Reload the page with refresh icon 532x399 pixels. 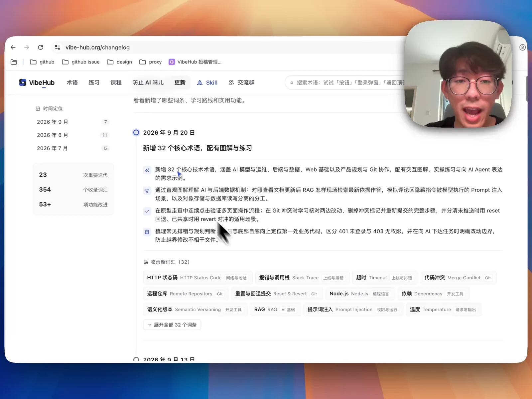41,48
